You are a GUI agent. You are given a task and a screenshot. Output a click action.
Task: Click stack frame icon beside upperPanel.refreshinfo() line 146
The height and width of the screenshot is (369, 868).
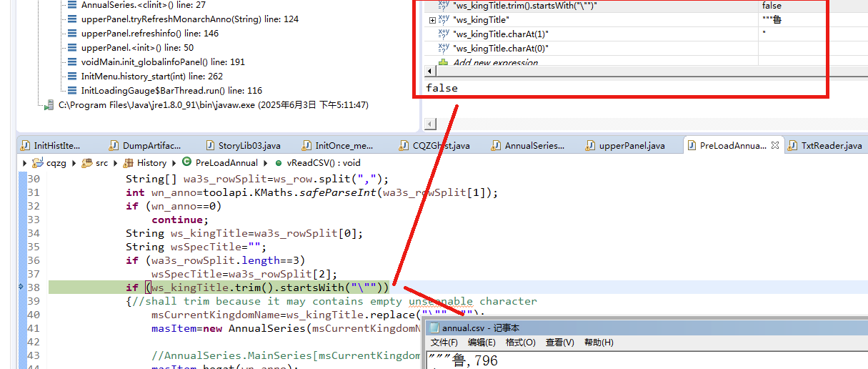click(x=71, y=34)
